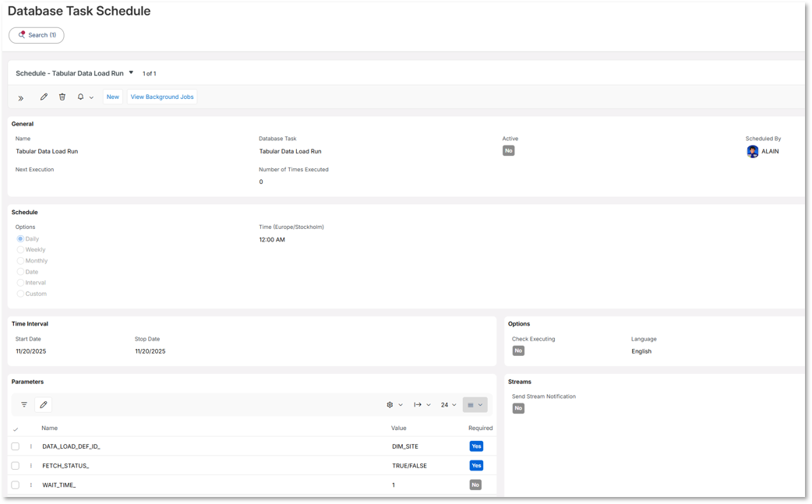
Task: Open the Schedule - Tabular Data Load Run selector arrow
Action: [x=131, y=72]
